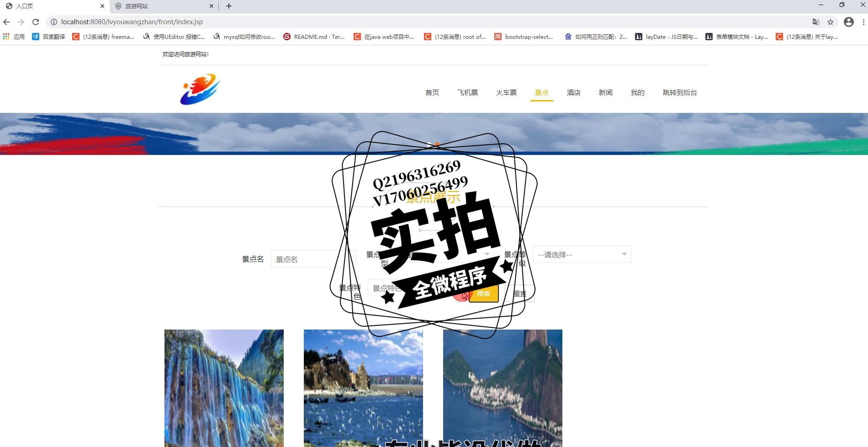
Task: Open the 关于lay... bookmark
Action: click(x=807, y=37)
